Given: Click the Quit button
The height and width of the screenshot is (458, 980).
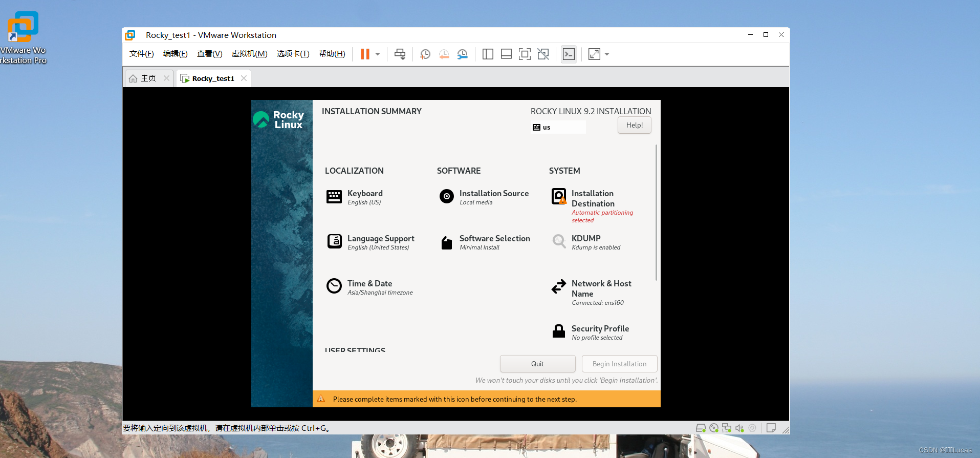Looking at the screenshot, I should point(537,364).
